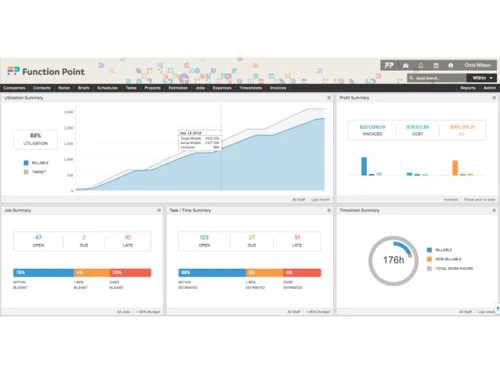
Task: Click the magnifier icon in the Quick Search box
Action: [x=411, y=78]
